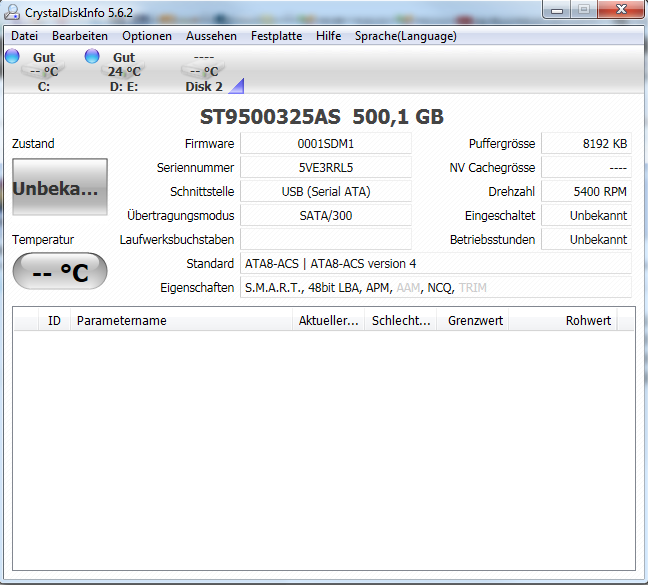Open the Datei menu

click(24, 36)
